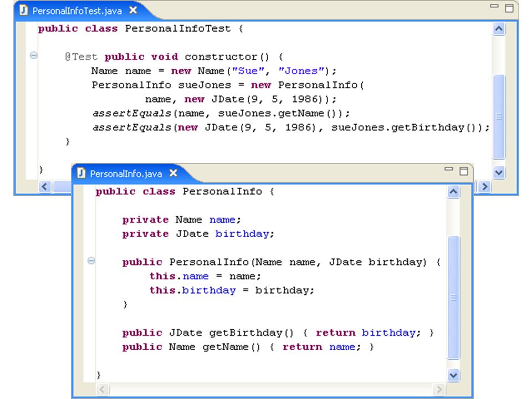Click the private JDate birthday field
The image size is (532, 399).
(198, 234)
